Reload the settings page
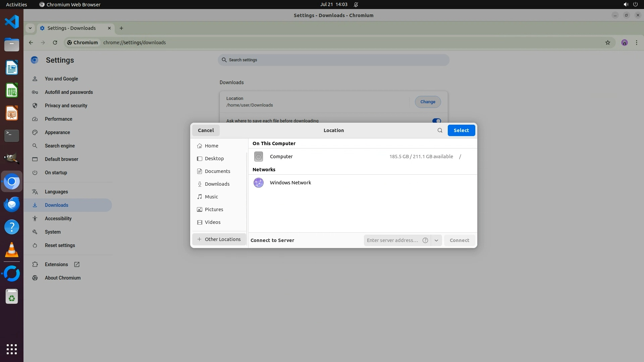Image resolution: width=644 pixels, height=362 pixels. pos(55,43)
